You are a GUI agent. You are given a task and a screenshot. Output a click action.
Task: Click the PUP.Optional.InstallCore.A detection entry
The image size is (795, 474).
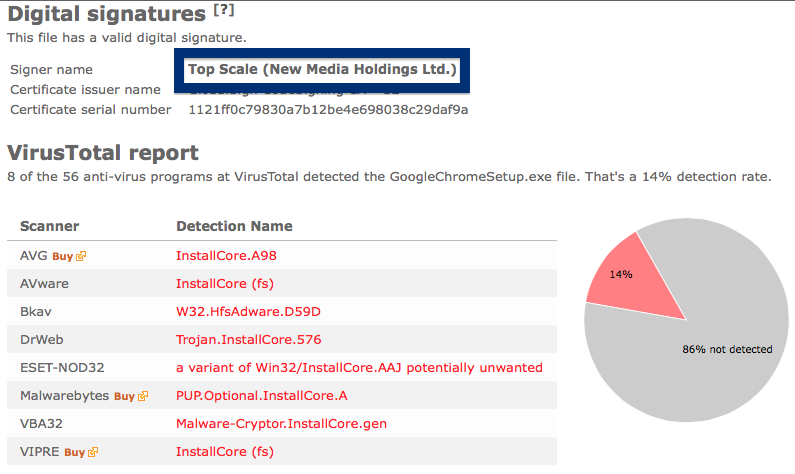tap(262, 395)
